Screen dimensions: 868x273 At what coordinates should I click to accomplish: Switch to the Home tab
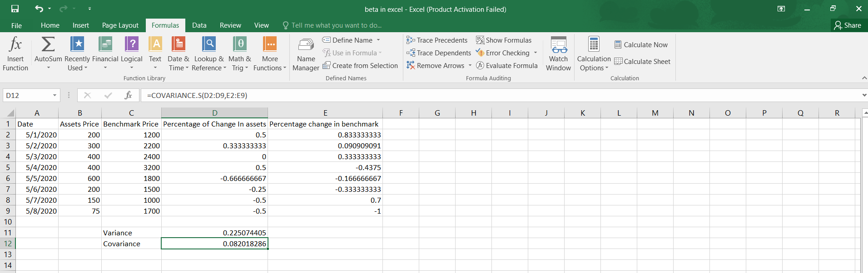pyautogui.click(x=50, y=25)
